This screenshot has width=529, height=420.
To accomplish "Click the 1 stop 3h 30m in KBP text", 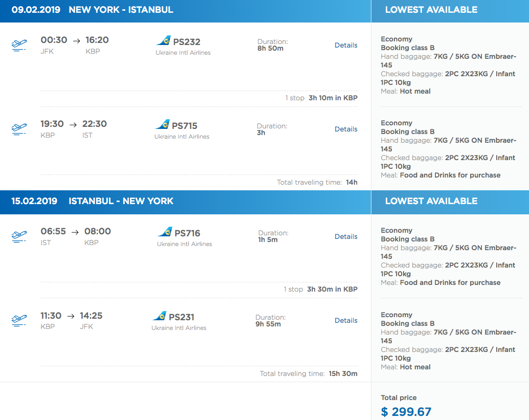I will click(x=320, y=290).
